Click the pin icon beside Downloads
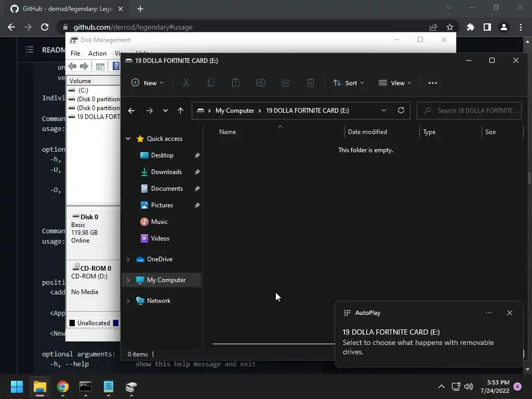Image resolution: width=532 pixels, height=399 pixels. coord(197,172)
